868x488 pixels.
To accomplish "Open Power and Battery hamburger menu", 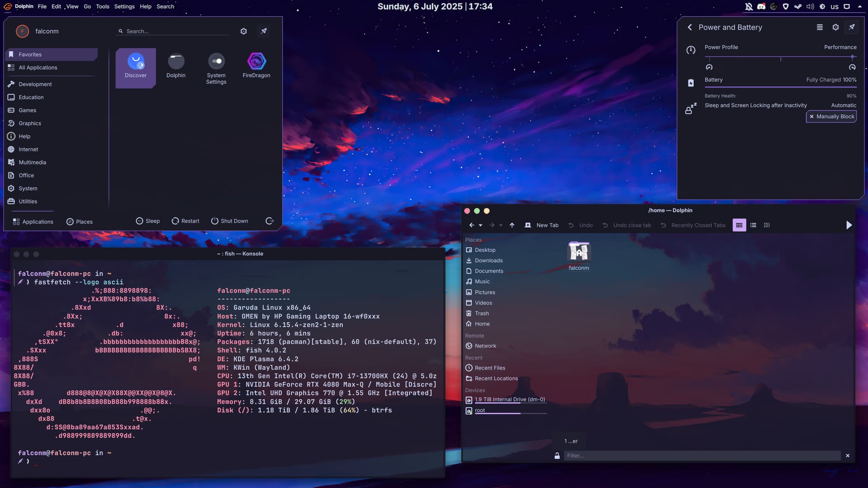I will click(x=820, y=27).
